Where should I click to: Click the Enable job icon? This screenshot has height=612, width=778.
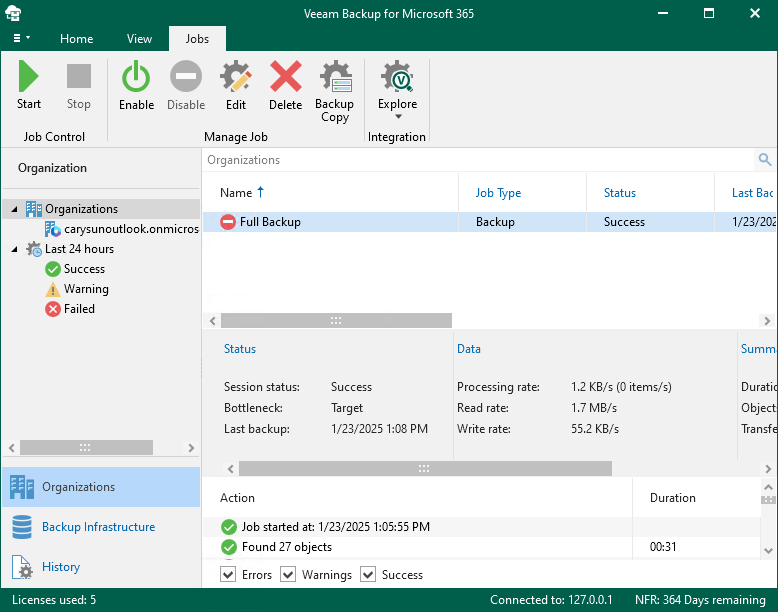tap(136, 86)
